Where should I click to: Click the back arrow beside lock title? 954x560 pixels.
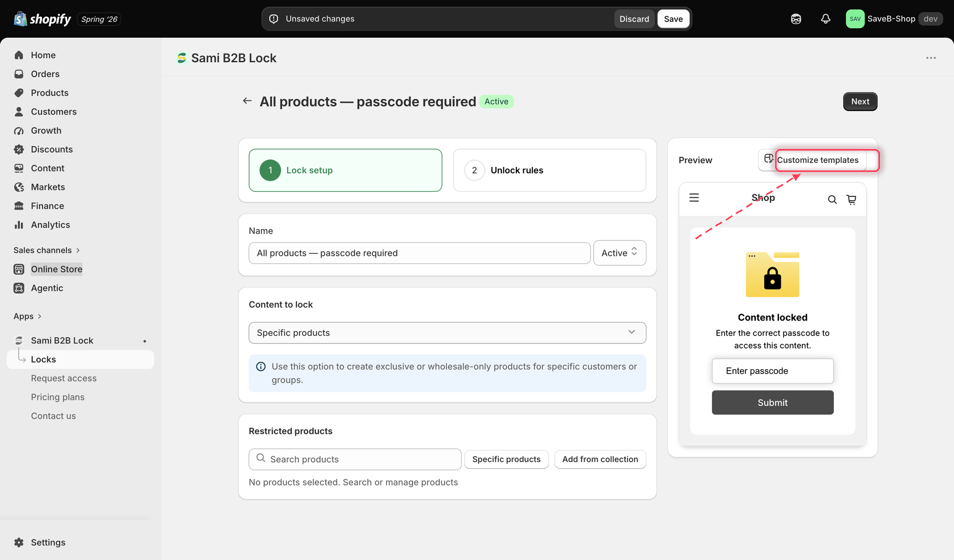click(247, 101)
